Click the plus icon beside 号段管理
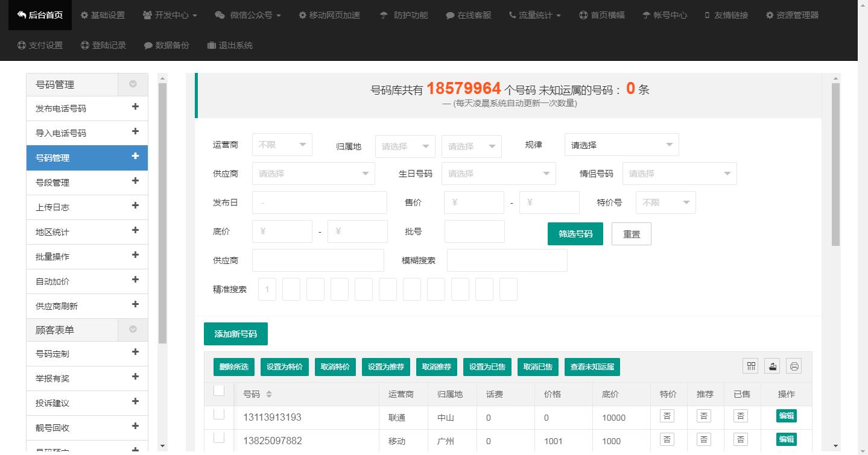868x455 pixels. pyautogui.click(x=135, y=181)
